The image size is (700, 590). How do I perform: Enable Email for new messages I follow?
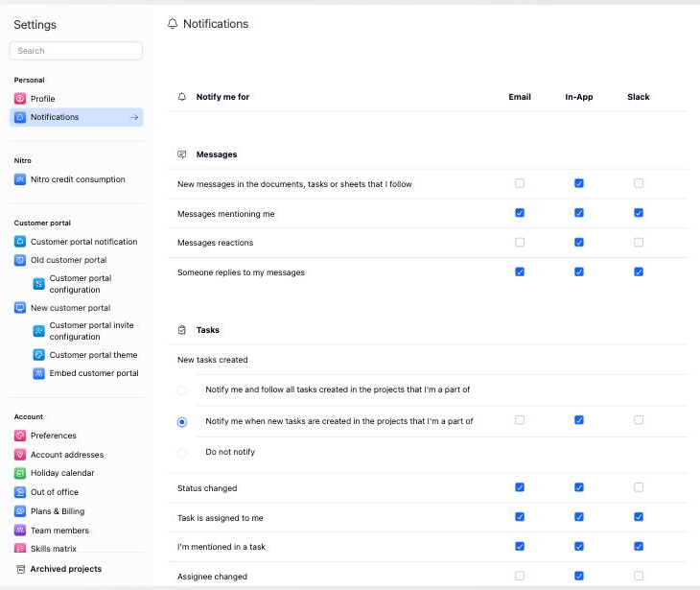pyautogui.click(x=520, y=183)
